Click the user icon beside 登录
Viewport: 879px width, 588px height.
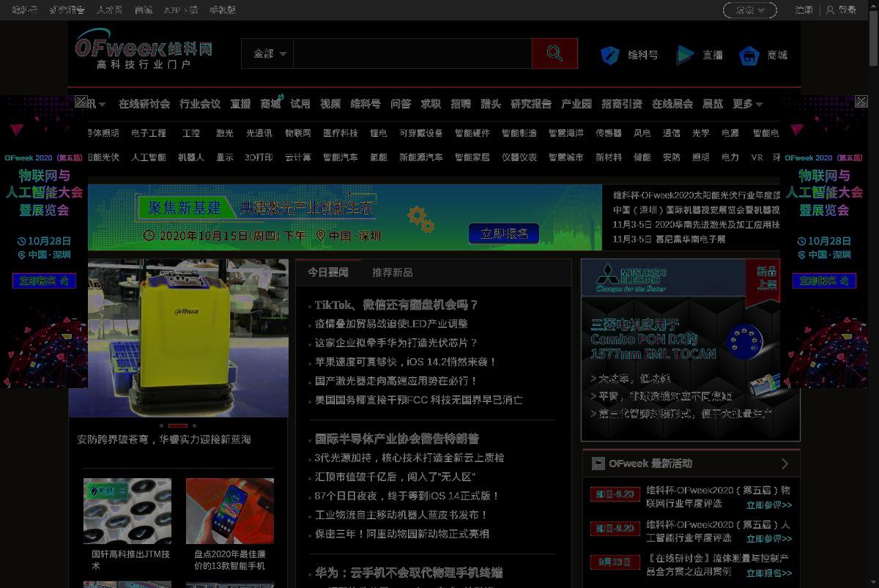[830, 10]
